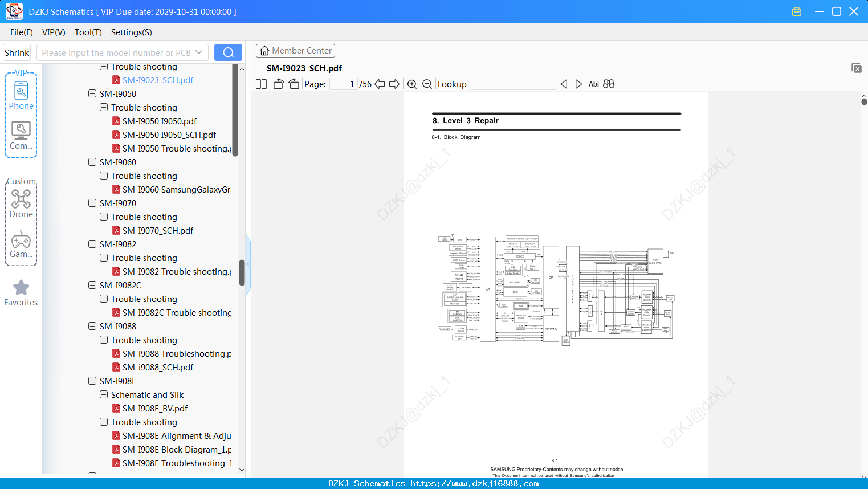
Task: Collapse the SM-I9050 node
Action: point(92,93)
